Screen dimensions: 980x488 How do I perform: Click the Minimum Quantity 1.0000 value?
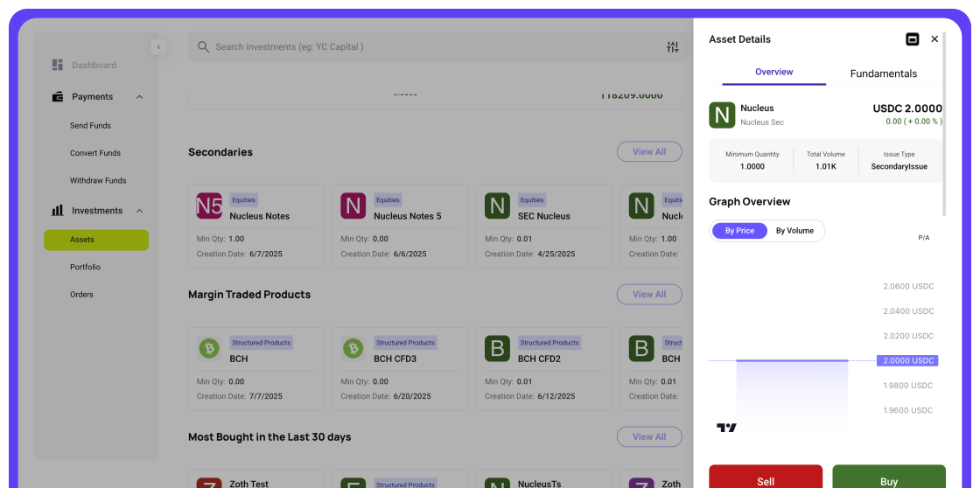coord(752,167)
